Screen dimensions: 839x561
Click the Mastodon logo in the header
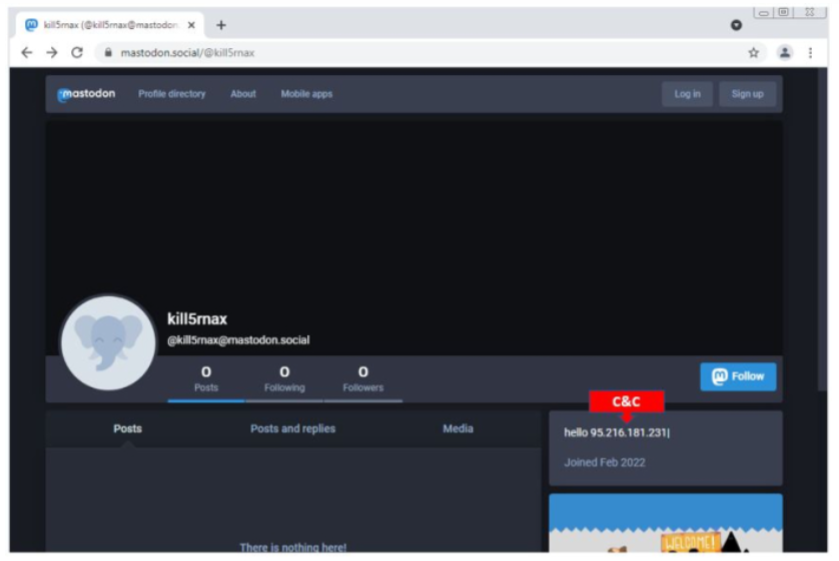click(x=86, y=94)
